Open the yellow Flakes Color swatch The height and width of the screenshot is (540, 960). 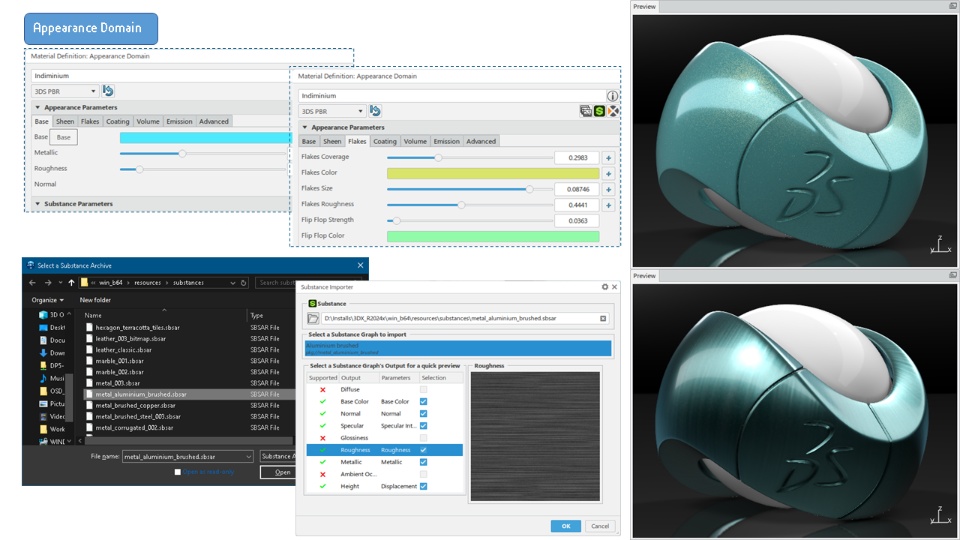click(493, 174)
